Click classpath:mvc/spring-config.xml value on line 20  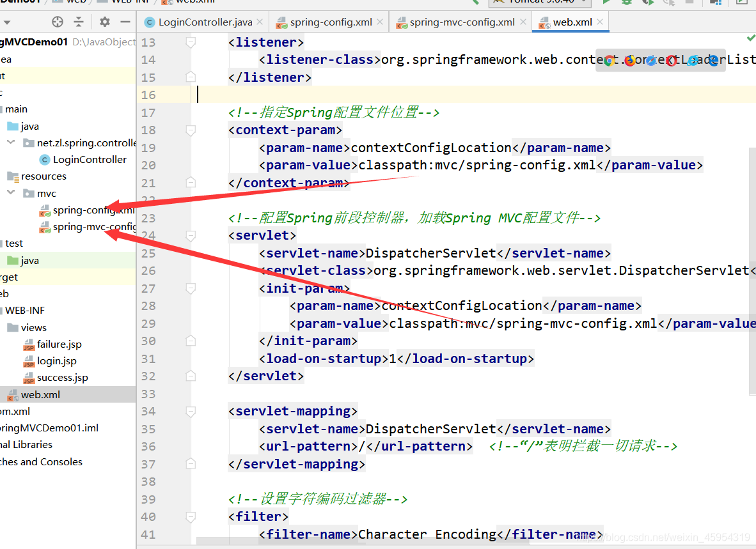[x=477, y=165]
